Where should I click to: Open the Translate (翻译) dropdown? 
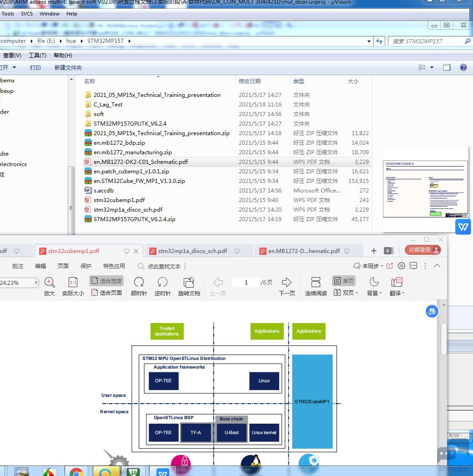click(397, 286)
